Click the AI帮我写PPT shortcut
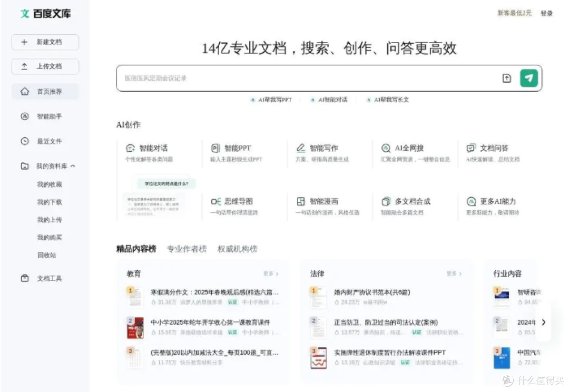 tap(271, 100)
